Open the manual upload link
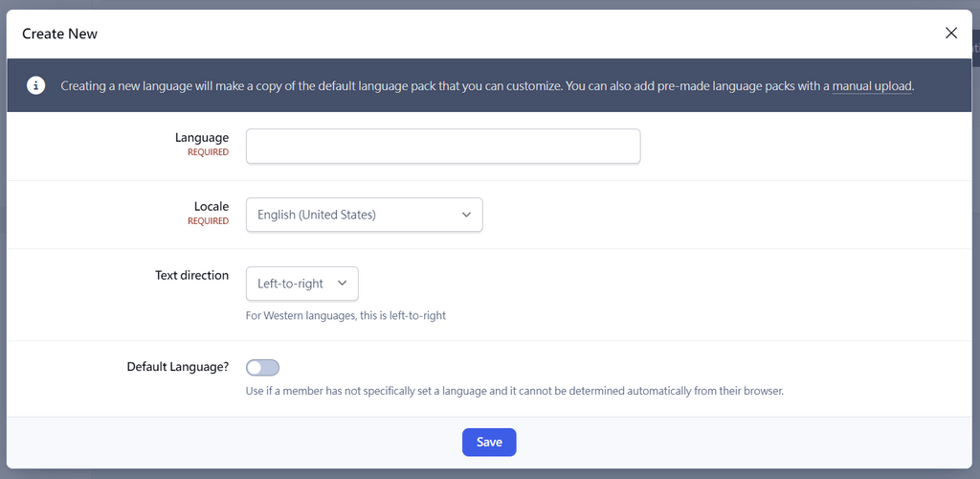 [x=872, y=85]
